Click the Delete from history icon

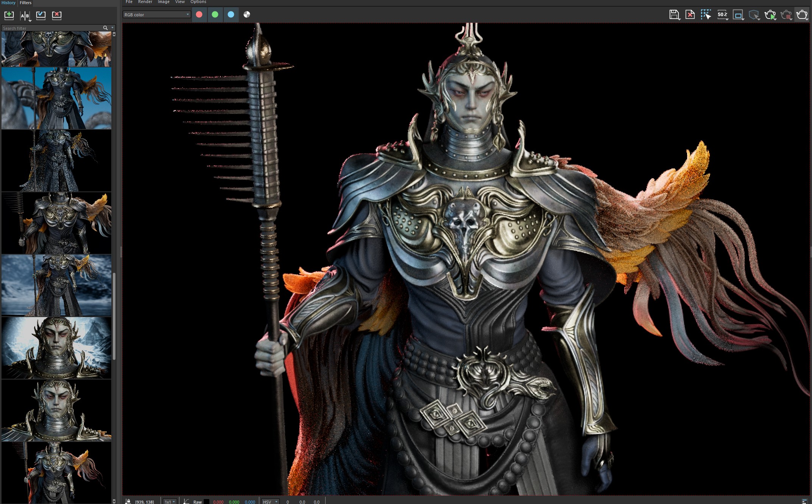pos(57,15)
